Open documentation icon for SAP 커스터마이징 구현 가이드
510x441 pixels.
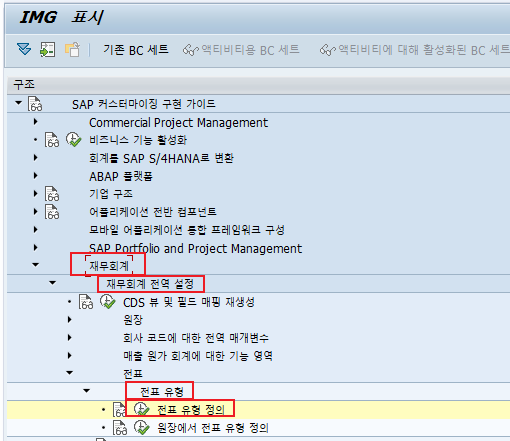pos(35,104)
